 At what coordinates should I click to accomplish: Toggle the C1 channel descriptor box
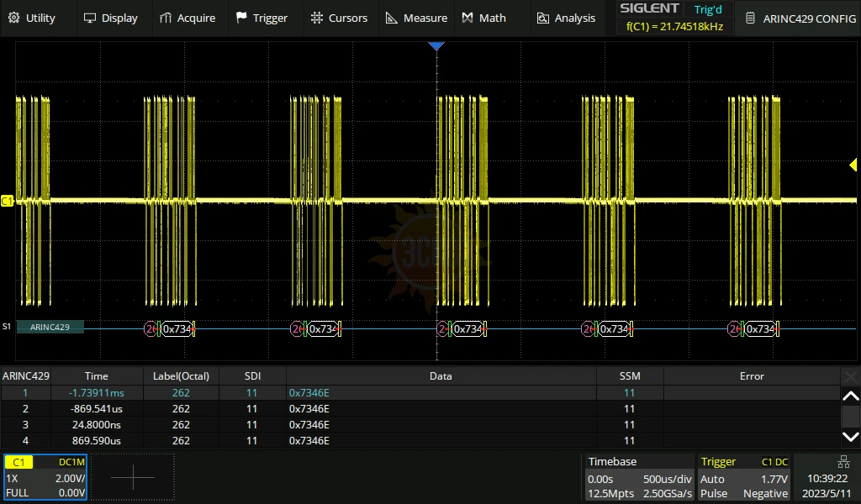pyautogui.click(x=45, y=477)
